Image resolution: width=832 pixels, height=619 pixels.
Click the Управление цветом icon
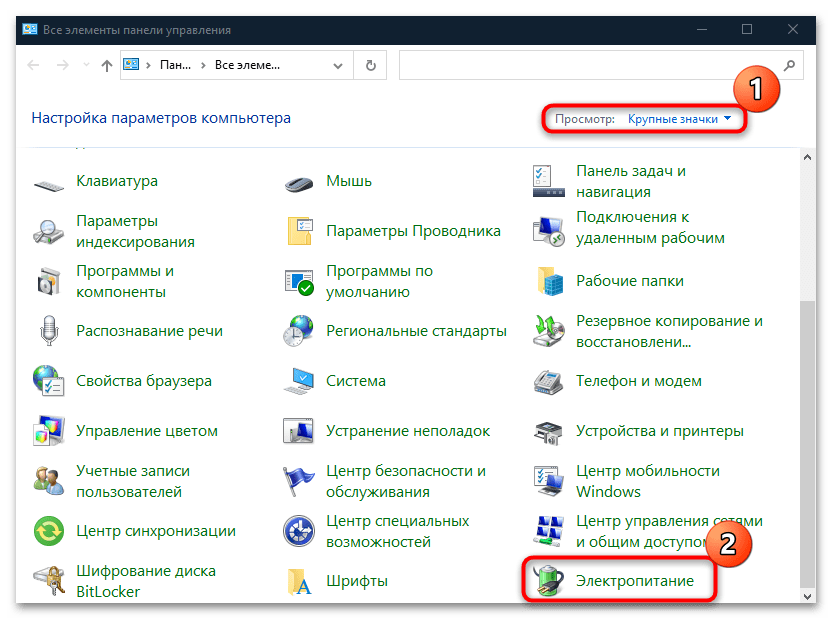tap(48, 431)
